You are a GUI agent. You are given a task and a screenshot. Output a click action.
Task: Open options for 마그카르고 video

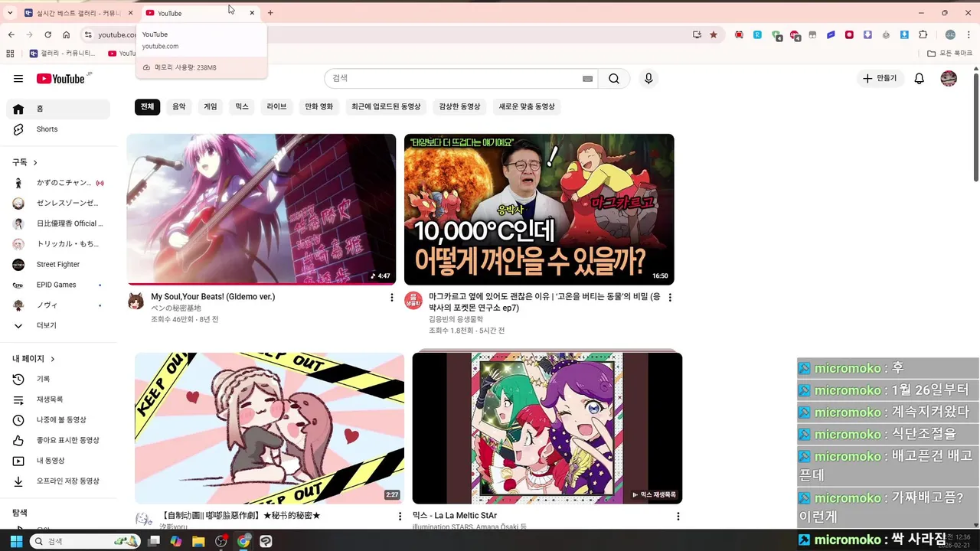click(670, 298)
